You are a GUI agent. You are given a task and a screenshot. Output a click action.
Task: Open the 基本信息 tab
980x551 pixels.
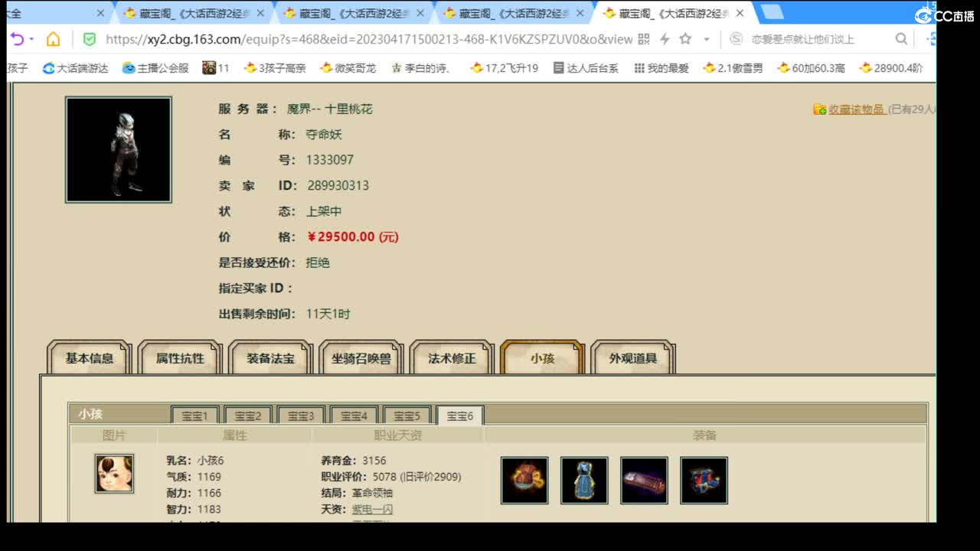pos(90,358)
